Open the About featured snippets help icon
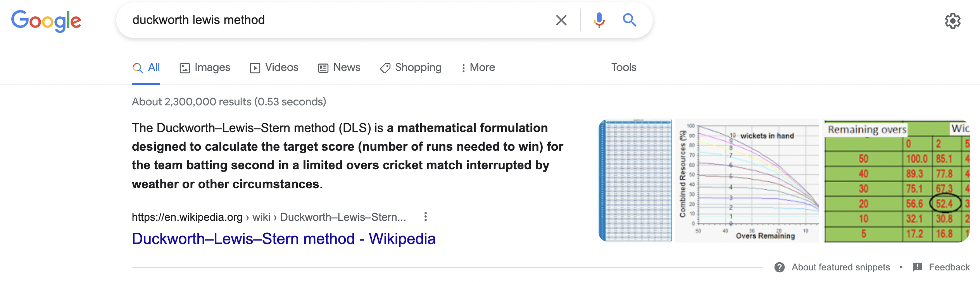 click(x=780, y=267)
